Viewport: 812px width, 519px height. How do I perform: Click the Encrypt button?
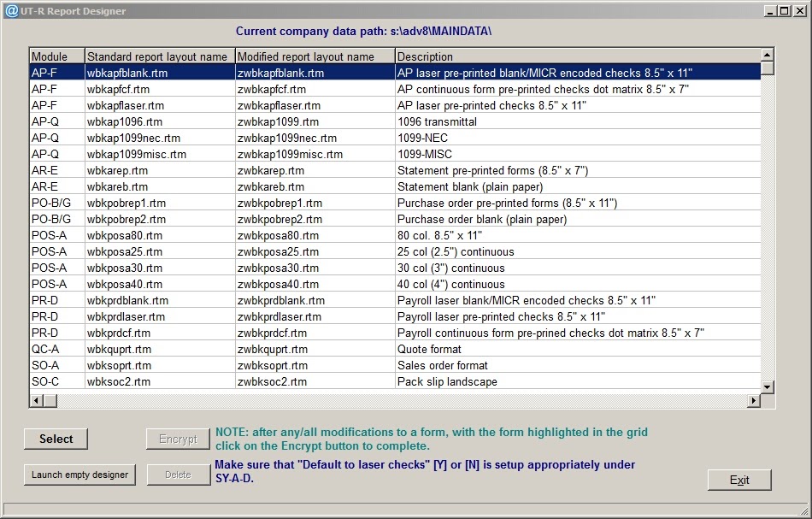coord(177,439)
